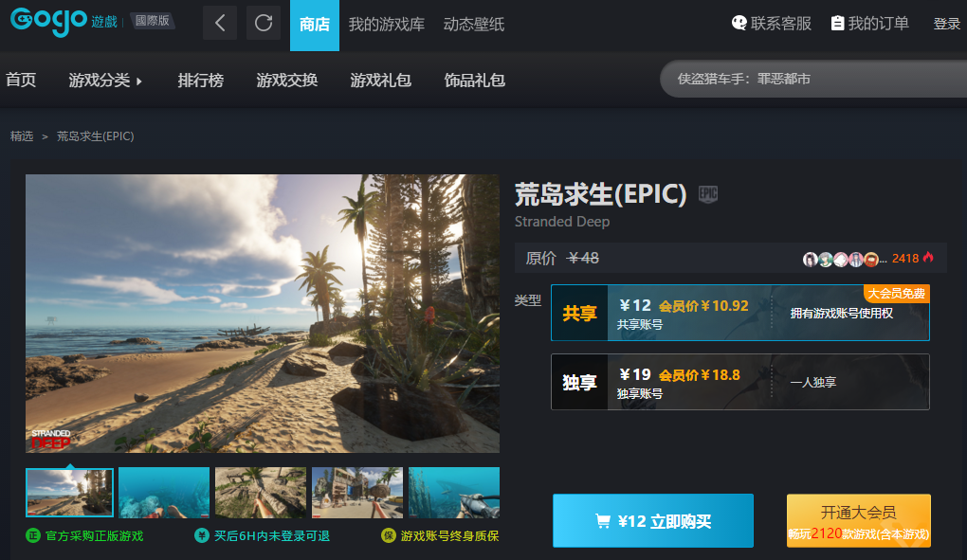Open 游戏交换 in the navigation bar
The height and width of the screenshot is (560, 967).
click(x=286, y=81)
